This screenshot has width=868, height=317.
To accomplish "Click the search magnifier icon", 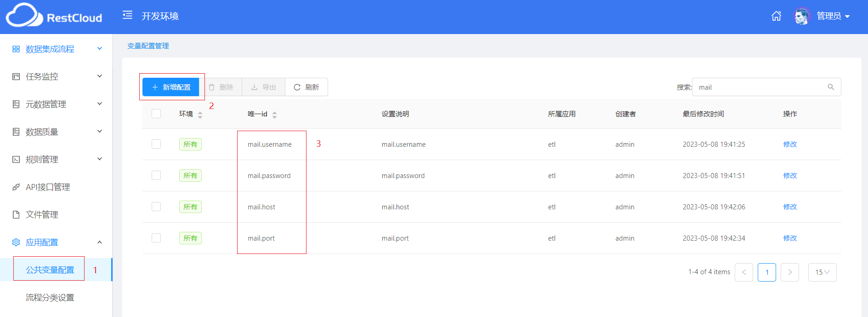I will point(831,87).
